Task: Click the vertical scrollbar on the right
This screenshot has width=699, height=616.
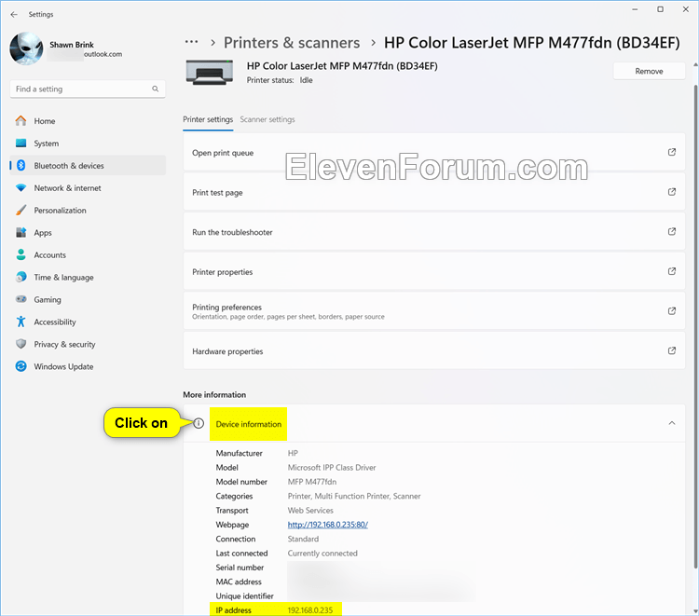Action: click(695, 325)
